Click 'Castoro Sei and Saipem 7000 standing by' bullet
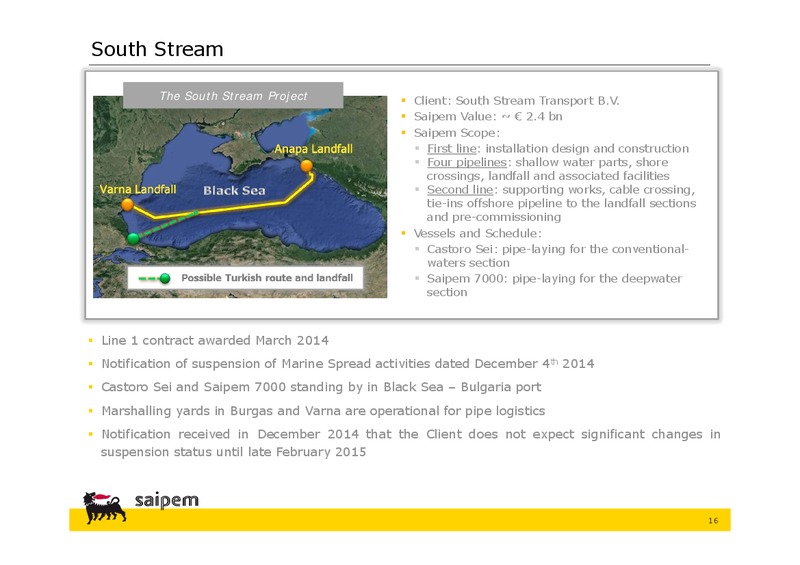 coord(321,387)
